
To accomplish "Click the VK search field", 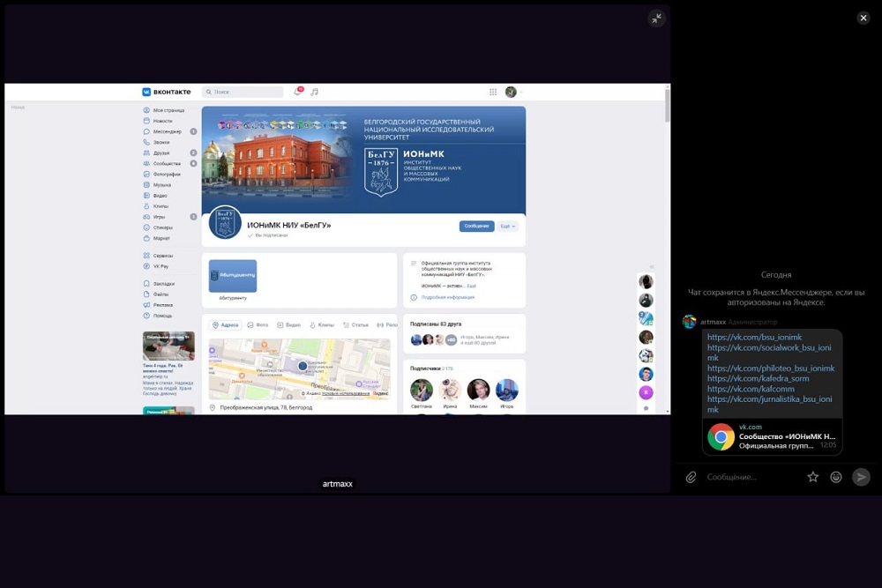I will click(x=243, y=92).
